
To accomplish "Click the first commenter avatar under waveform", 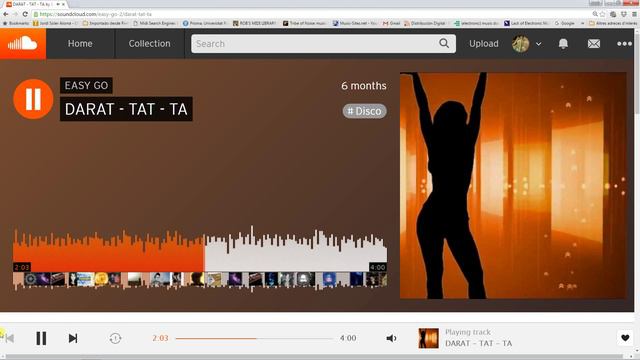I will [x=31, y=279].
